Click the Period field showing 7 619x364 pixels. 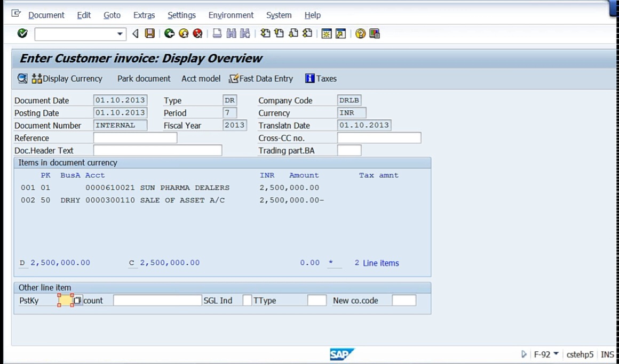click(x=230, y=113)
